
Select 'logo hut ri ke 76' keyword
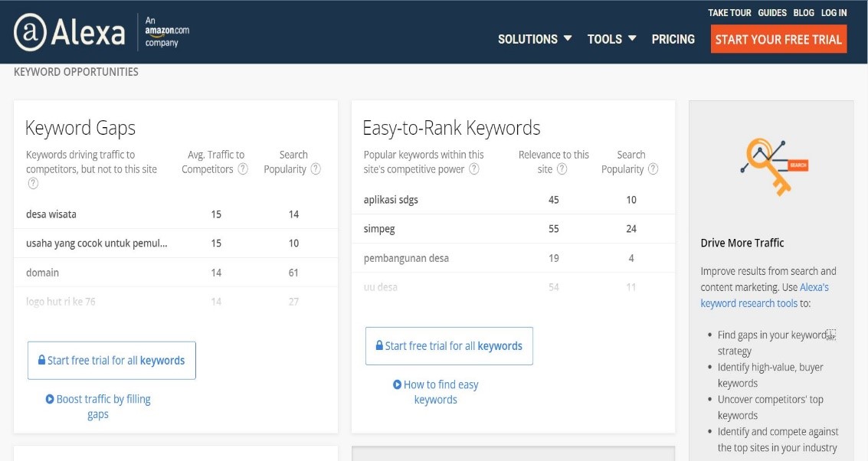point(61,302)
